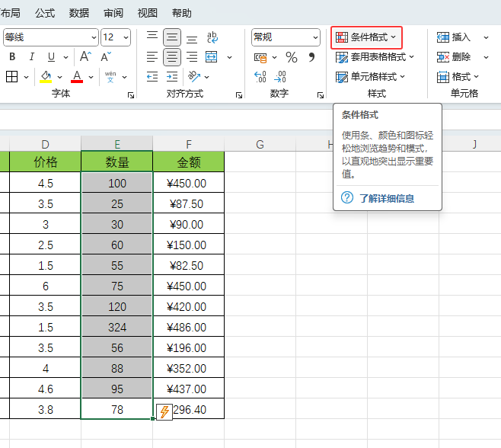Align text left

pos(152,57)
